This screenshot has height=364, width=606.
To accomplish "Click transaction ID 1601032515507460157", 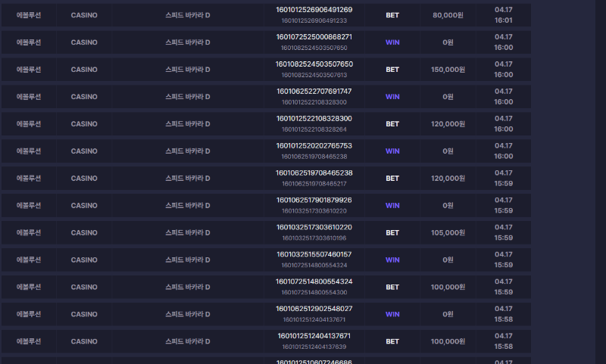I will (314, 255).
